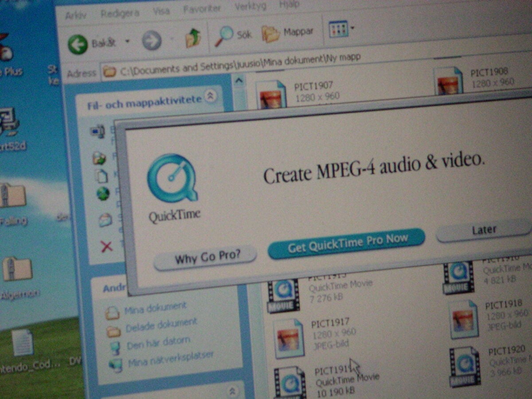Viewport: 532px width, 399px height.
Task: Open Mina dokument link in sidebar
Action: tap(155, 308)
